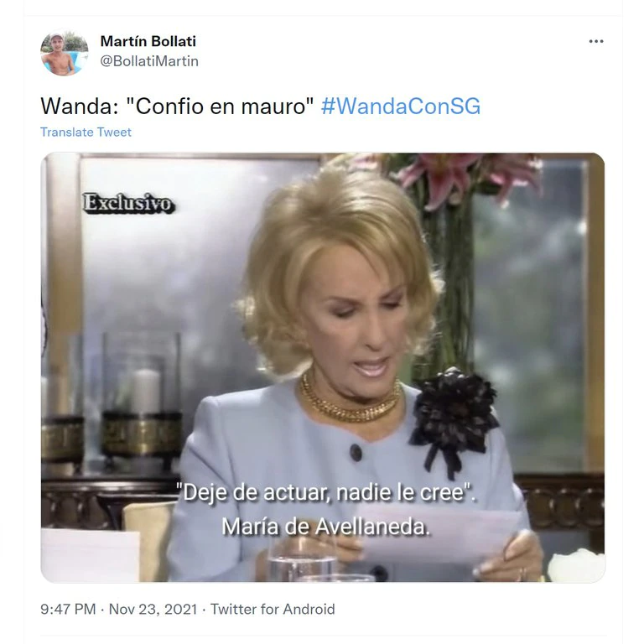
Task: Click the Translate Tweet link
Action: (x=86, y=132)
